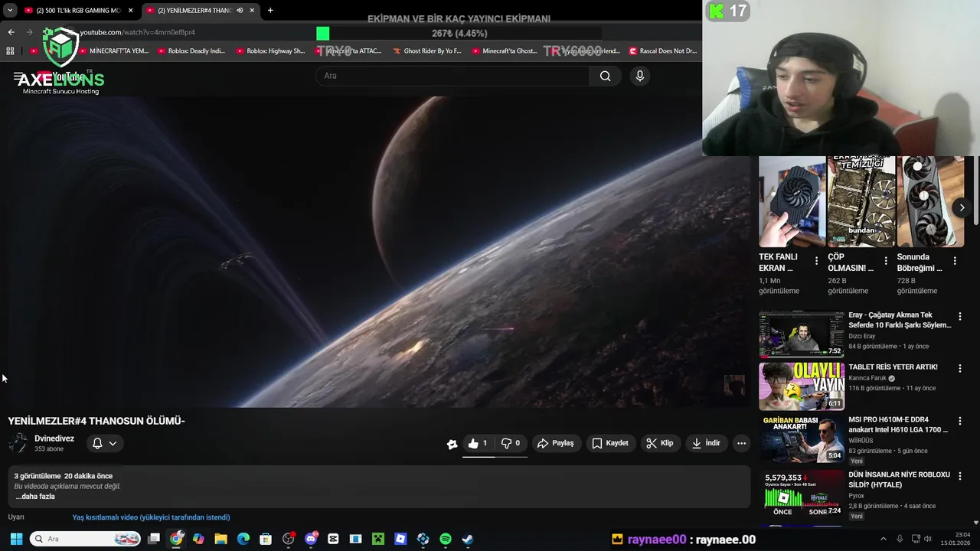Open Minecraft'ta Ghost bookmark
Image resolution: width=980 pixels, height=551 pixels.
click(505, 51)
